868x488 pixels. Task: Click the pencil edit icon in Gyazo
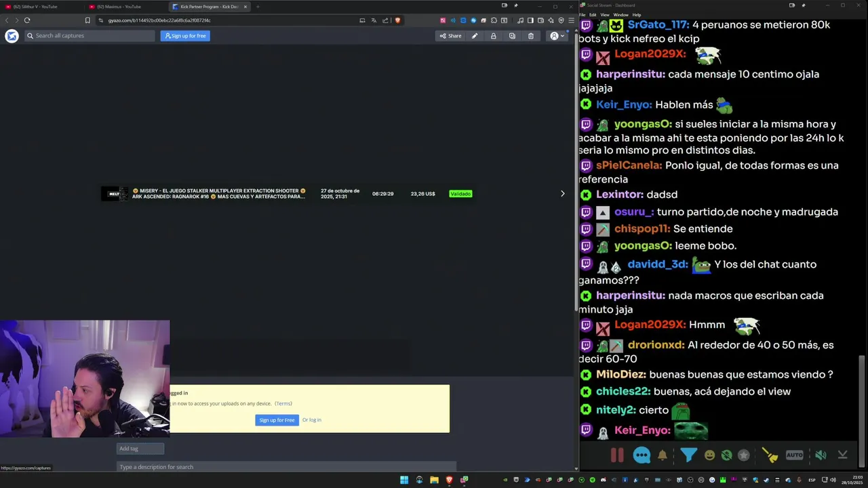(475, 36)
